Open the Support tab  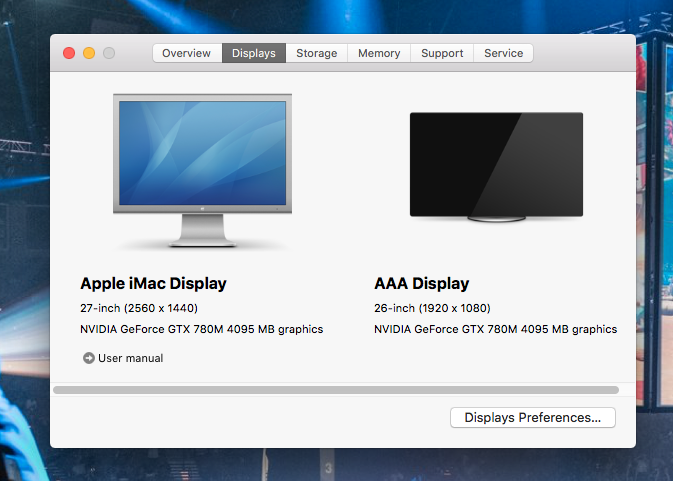pyautogui.click(x=442, y=53)
